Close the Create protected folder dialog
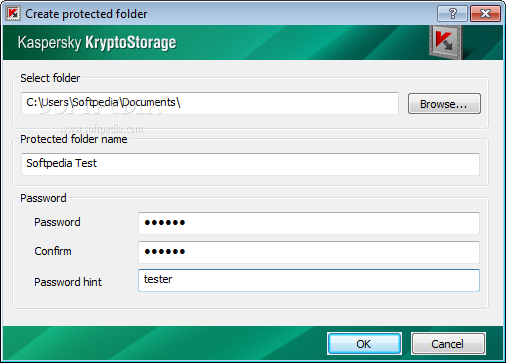 [485, 14]
